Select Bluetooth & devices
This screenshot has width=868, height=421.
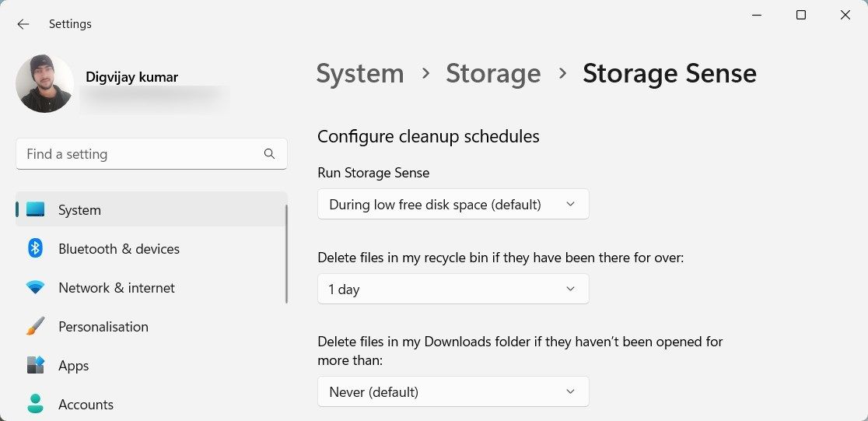coord(152,249)
